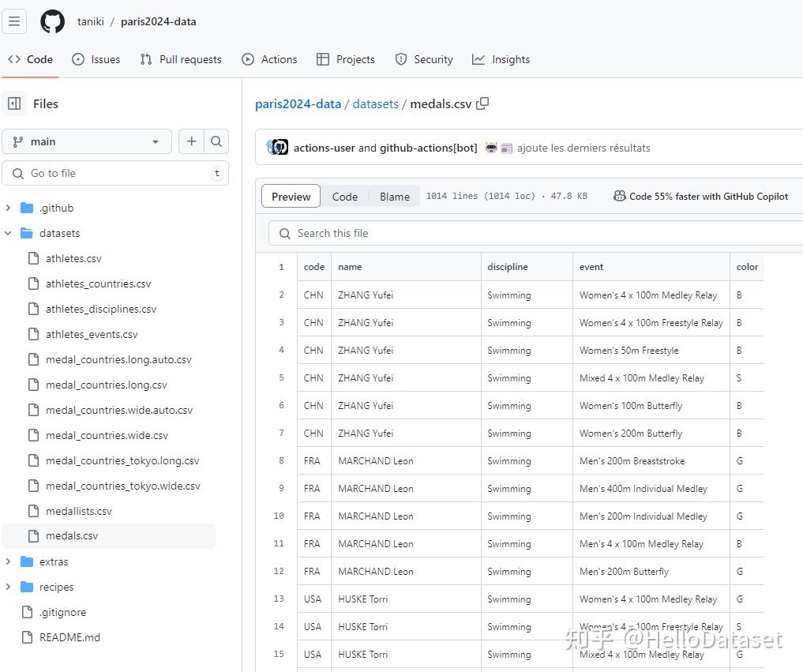Click the GitHub Copilot icon

tap(620, 197)
